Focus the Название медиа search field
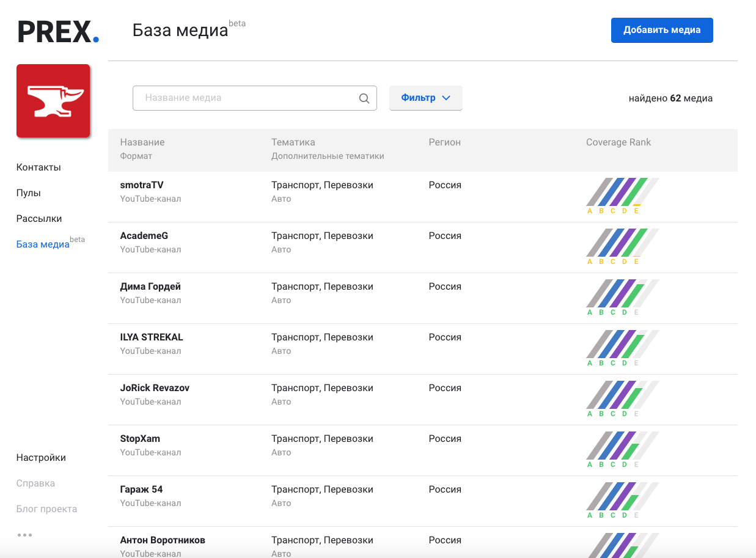 coord(255,98)
